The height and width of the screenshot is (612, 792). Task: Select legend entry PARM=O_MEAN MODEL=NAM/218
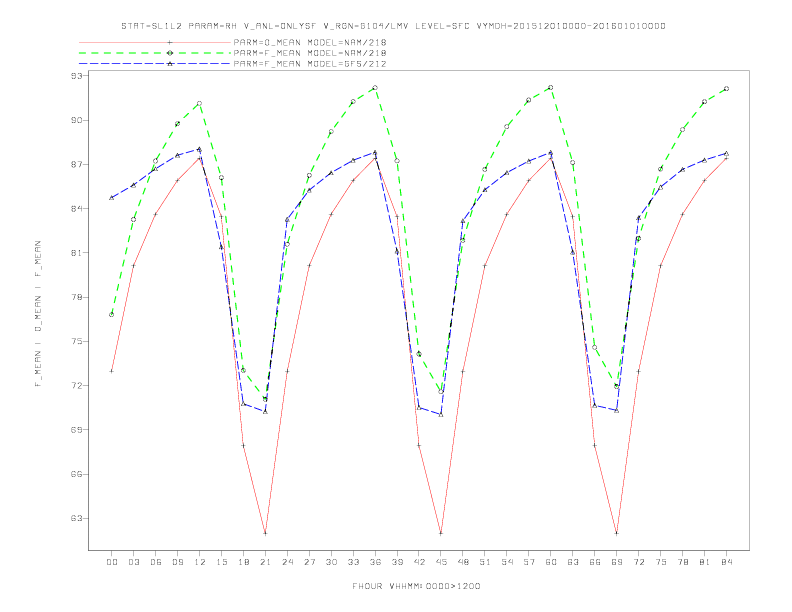pos(310,42)
